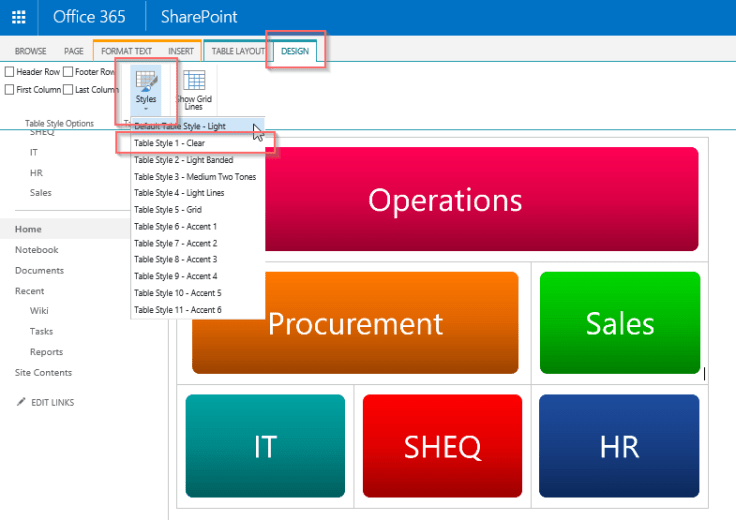Open the Office 365 app launcher
The width and height of the screenshot is (736, 520).
(x=18, y=17)
